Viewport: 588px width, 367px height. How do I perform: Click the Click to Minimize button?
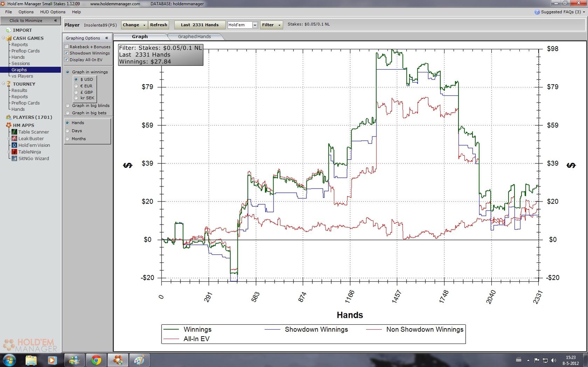coord(30,21)
